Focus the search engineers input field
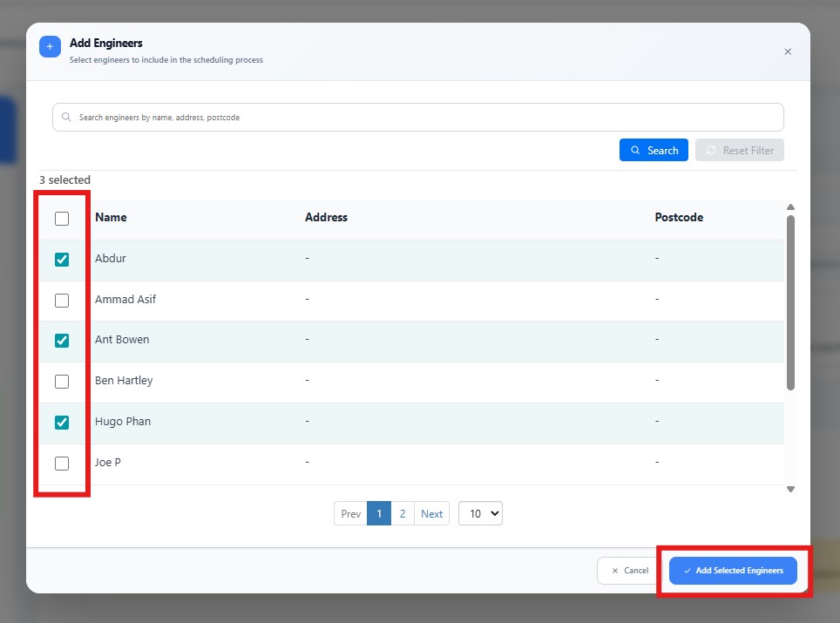This screenshot has height=623, width=840. coord(418,118)
